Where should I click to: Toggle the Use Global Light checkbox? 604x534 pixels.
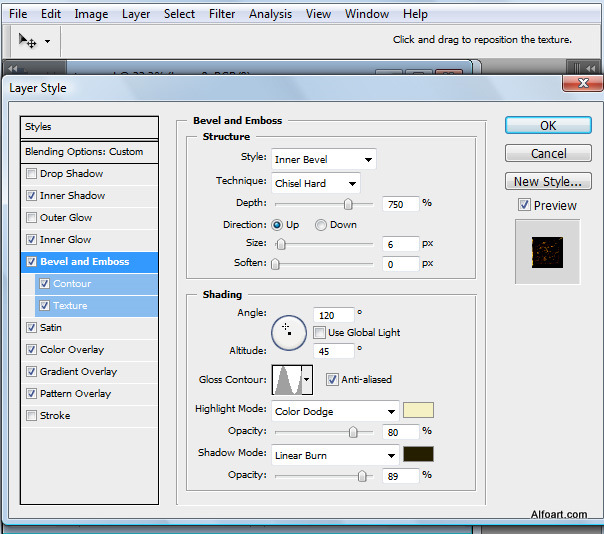coord(319,332)
